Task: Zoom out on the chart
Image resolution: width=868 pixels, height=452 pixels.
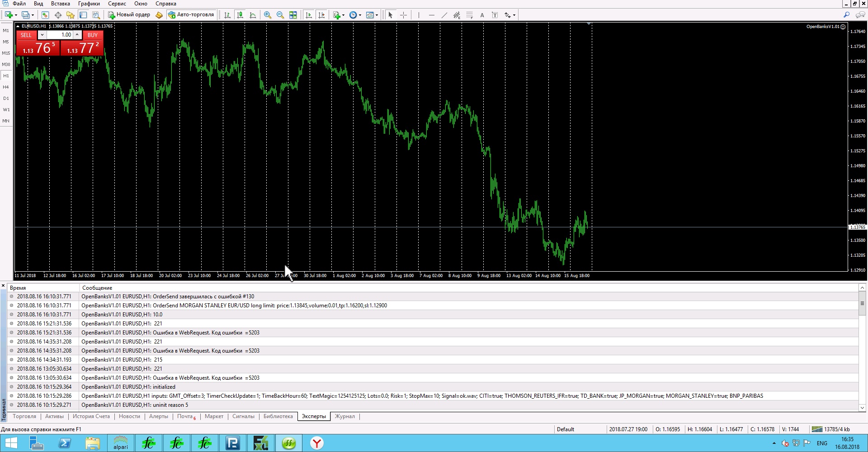Action: 280,15
